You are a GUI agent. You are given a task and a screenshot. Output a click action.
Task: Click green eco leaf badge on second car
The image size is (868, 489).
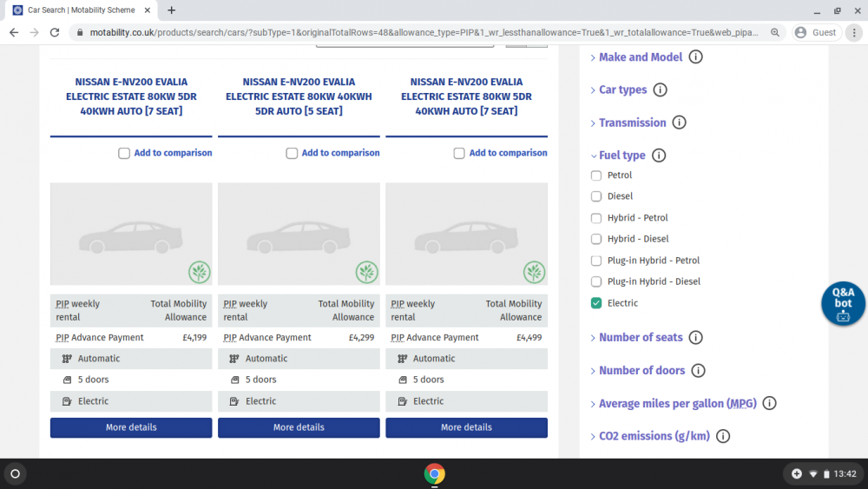366,272
